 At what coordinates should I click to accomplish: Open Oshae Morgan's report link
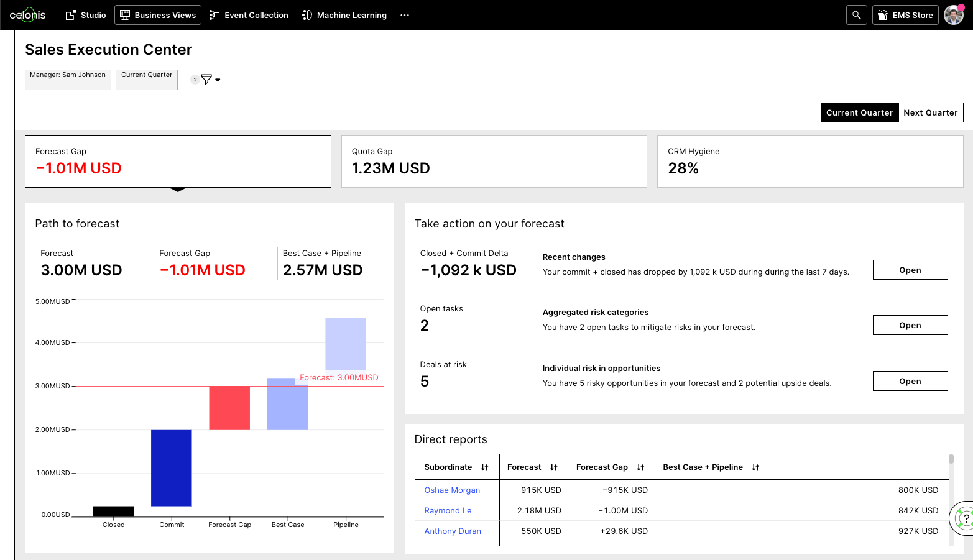[x=452, y=490]
